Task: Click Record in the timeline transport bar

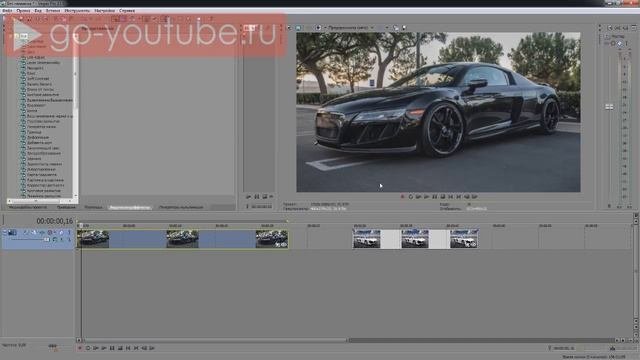Action: click(x=80, y=348)
